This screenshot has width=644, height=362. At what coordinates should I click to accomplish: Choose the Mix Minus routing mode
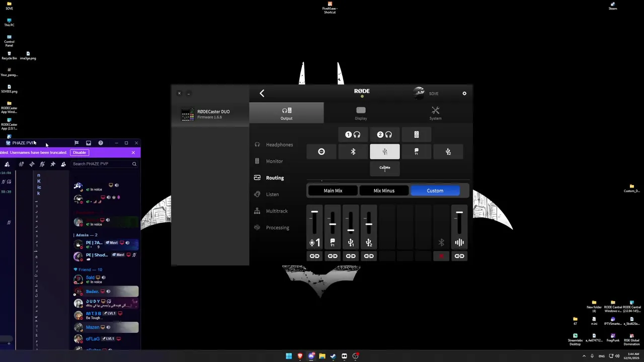tap(384, 191)
